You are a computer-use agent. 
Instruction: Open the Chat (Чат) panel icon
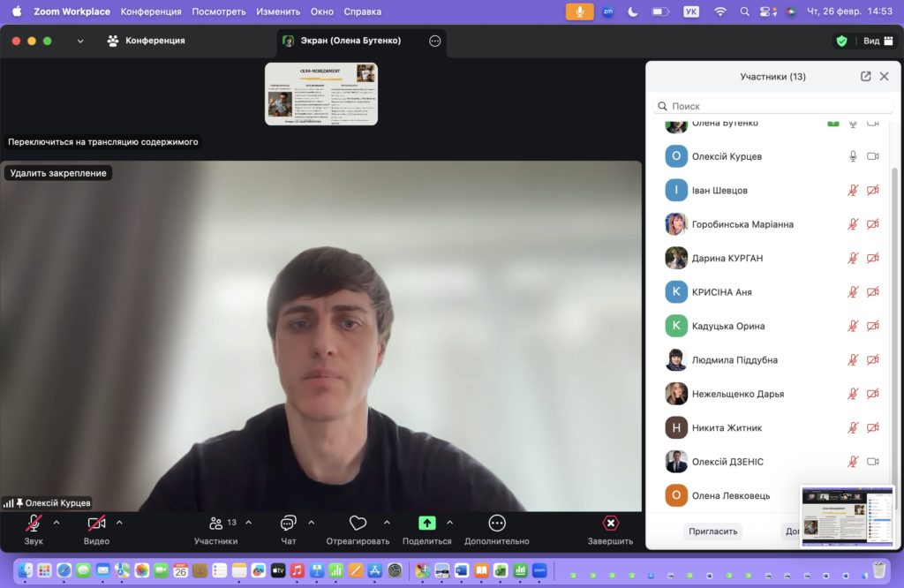[289, 523]
